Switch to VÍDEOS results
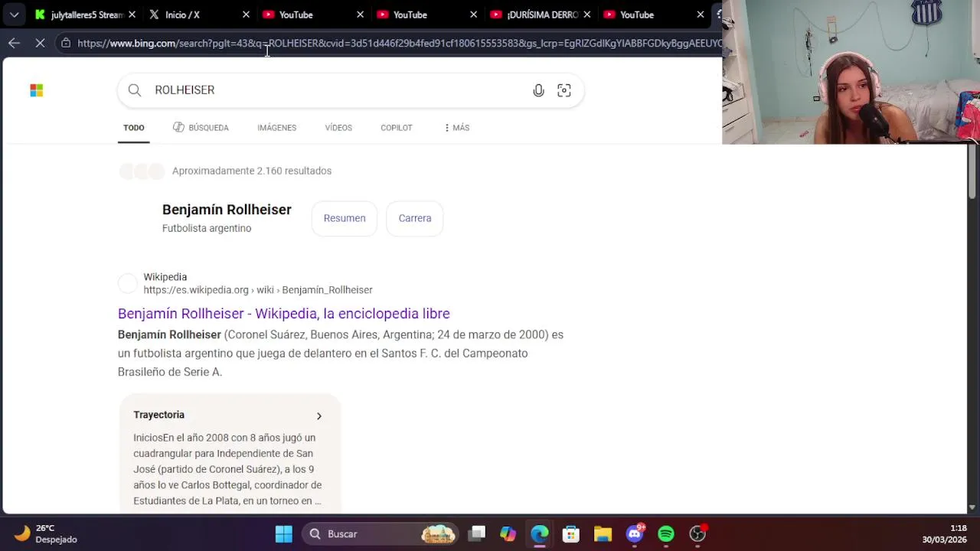 coord(338,128)
